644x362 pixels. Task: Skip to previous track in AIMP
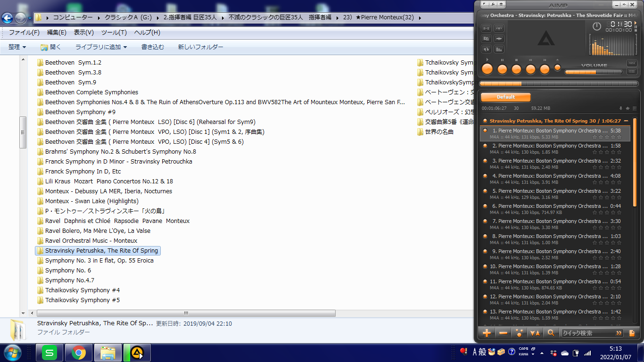point(530,69)
